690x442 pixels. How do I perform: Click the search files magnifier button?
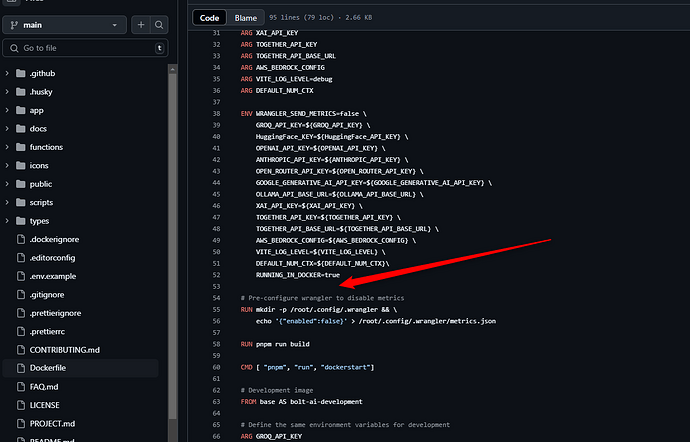(159, 25)
